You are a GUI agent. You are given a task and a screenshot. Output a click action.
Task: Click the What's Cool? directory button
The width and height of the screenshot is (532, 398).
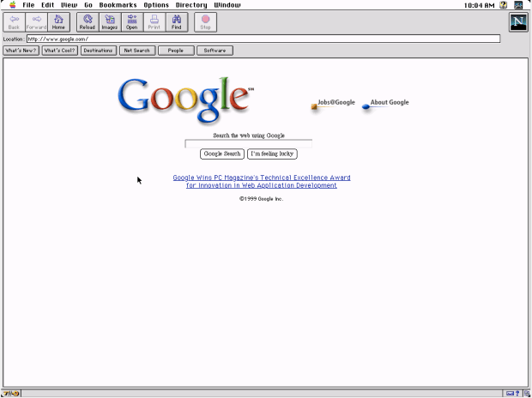[60, 51]
